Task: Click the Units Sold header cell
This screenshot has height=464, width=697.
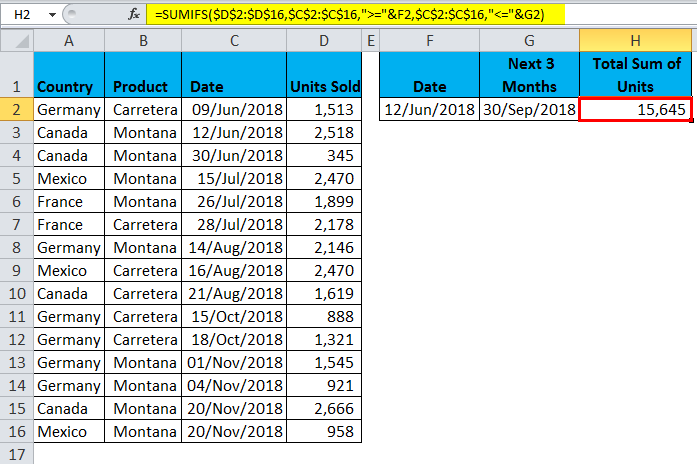Action: point(323,86)
